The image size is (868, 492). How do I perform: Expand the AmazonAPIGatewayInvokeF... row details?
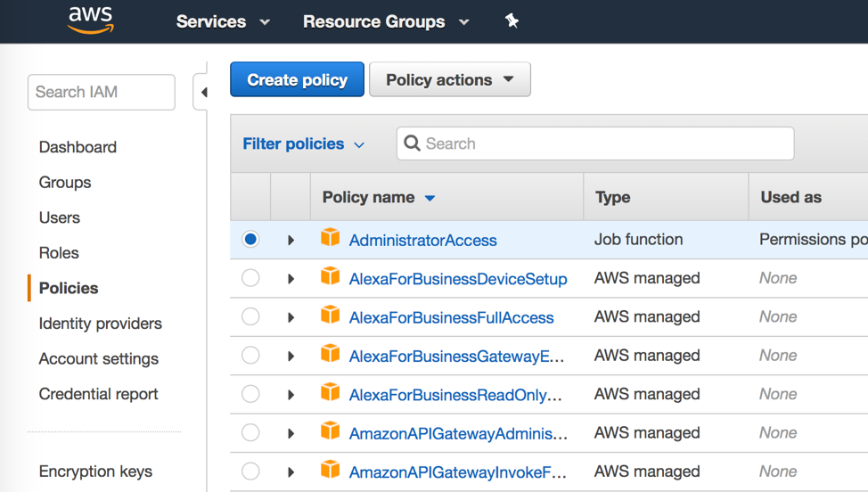click(291, 472)
